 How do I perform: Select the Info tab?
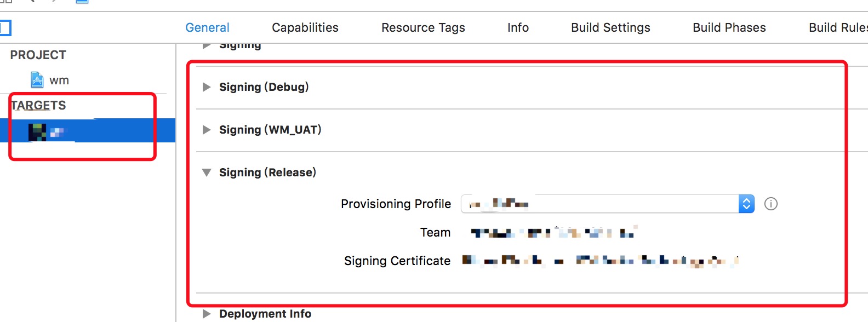(518, 27)
